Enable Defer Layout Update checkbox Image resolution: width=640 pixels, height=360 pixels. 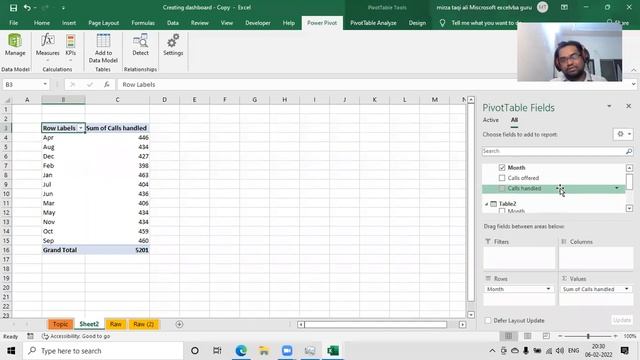(x=488, y=320)
